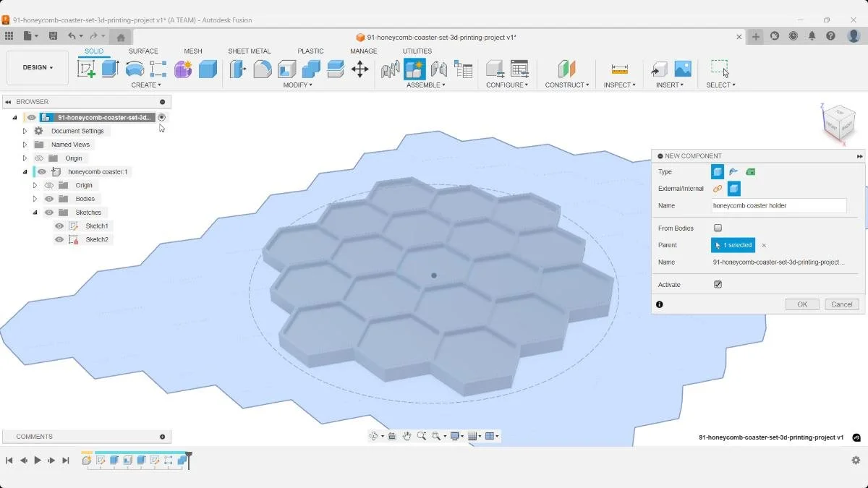Hide Sketch1 using its visibility eye
The image size is (868, 488).
(59, 226)
